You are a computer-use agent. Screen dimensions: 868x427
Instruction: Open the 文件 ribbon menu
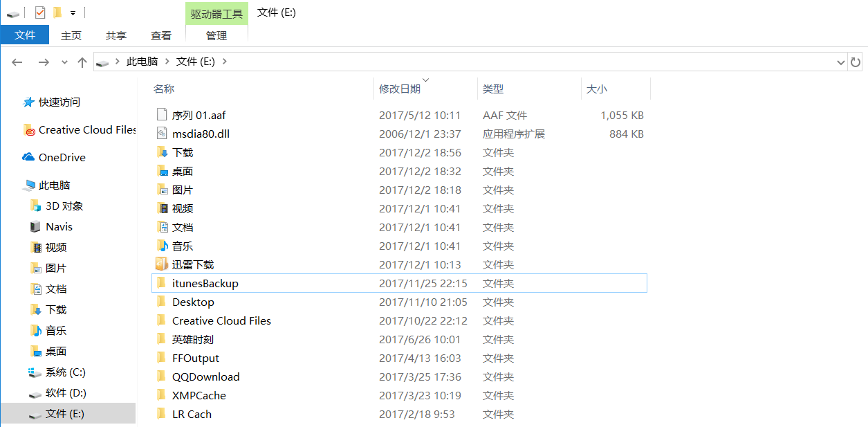[25, 35]
